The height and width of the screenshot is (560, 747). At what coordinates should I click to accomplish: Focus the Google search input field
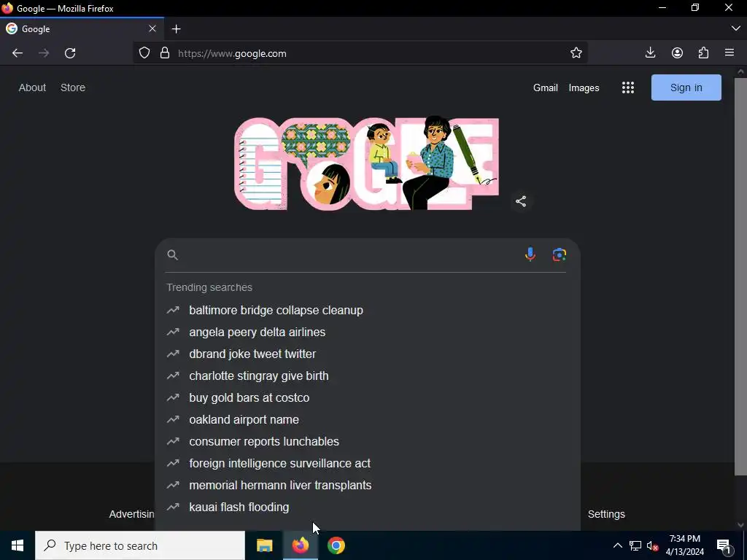(350, 254)
